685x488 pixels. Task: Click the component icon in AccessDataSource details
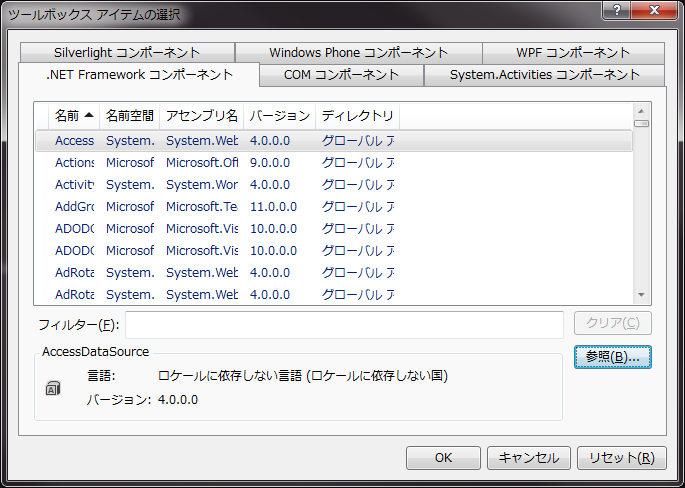pos(53,388)
